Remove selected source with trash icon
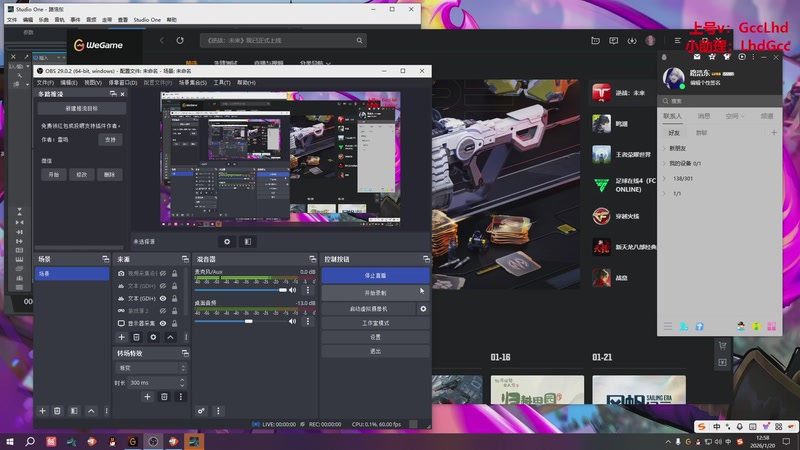Image resolution: width=800 pixels, height=450 pixels. point(136,337)
